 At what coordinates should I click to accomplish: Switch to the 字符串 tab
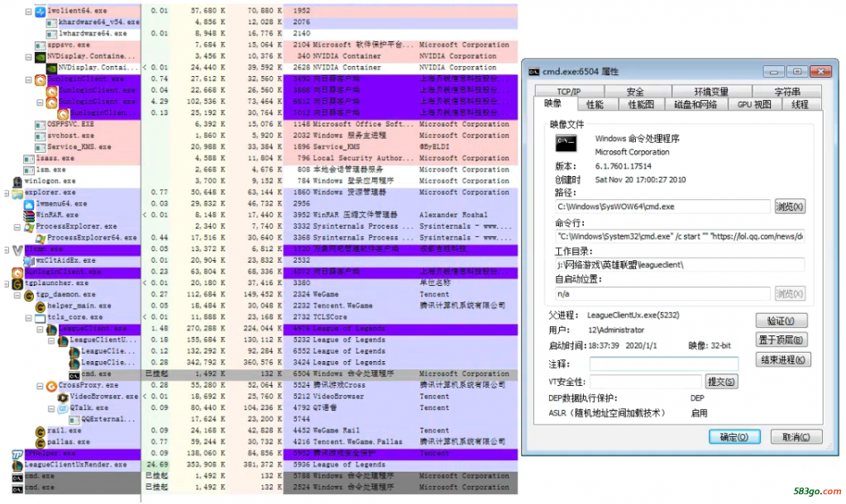click(x=786, y=91)
